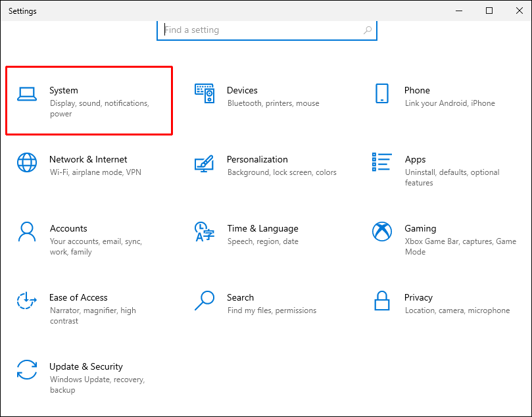532x417 pixels.
Task: Click 'Wi-Fi, airplane mode, VPN' description
Action: click(95, 172)
